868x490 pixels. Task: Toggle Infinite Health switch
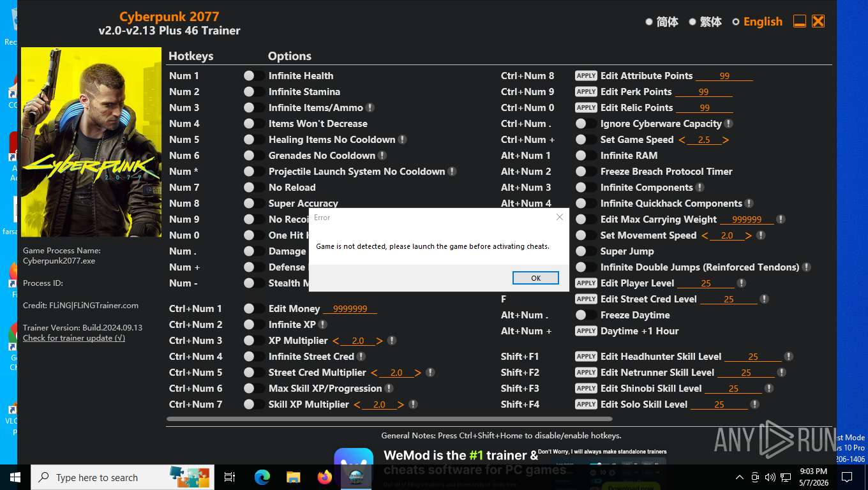[x=254, y=75]
